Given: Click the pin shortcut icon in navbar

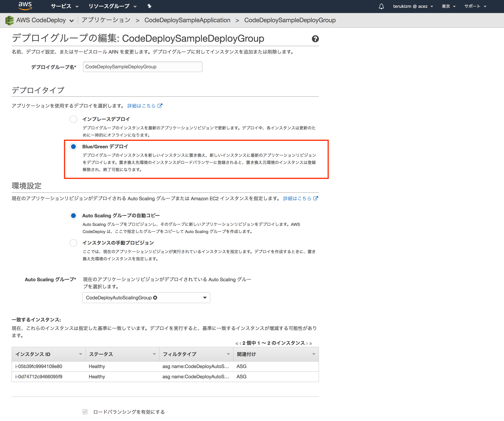Looking at the screenshot, I should pos(150,6).
